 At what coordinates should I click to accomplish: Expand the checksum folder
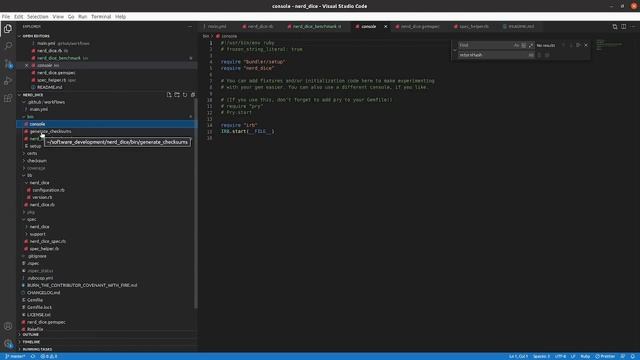(37, 161)
